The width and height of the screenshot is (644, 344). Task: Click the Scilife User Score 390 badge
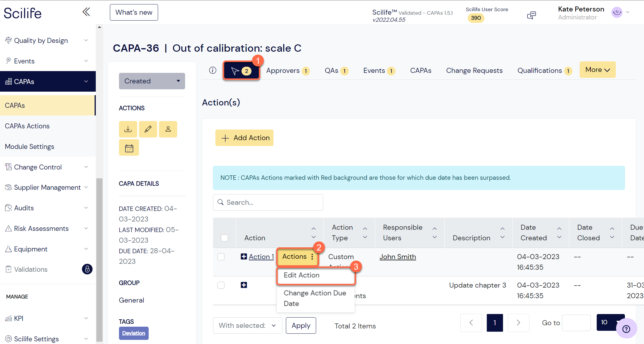[476, 18]
